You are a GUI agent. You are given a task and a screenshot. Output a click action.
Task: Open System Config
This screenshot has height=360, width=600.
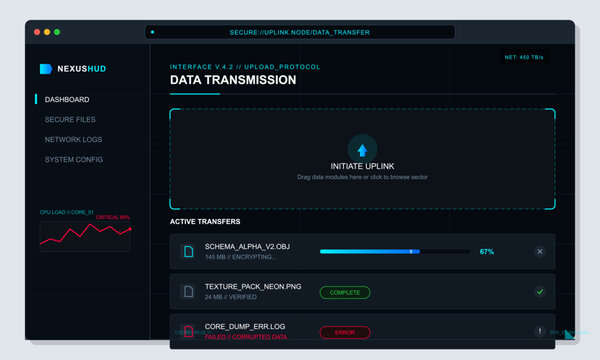[x=74, y=160]
